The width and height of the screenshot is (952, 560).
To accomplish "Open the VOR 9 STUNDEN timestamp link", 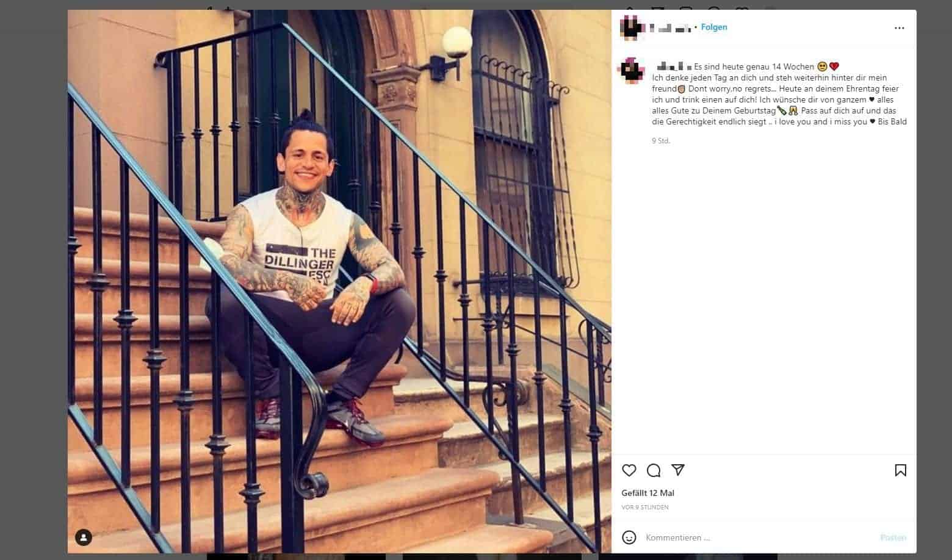I will [x=644, y=508].
